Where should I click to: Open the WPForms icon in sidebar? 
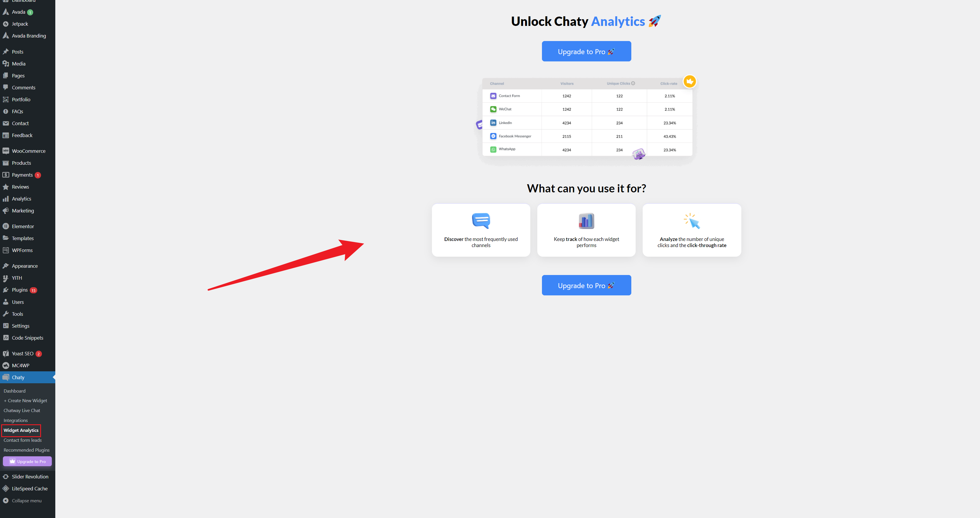click(6, 250)
